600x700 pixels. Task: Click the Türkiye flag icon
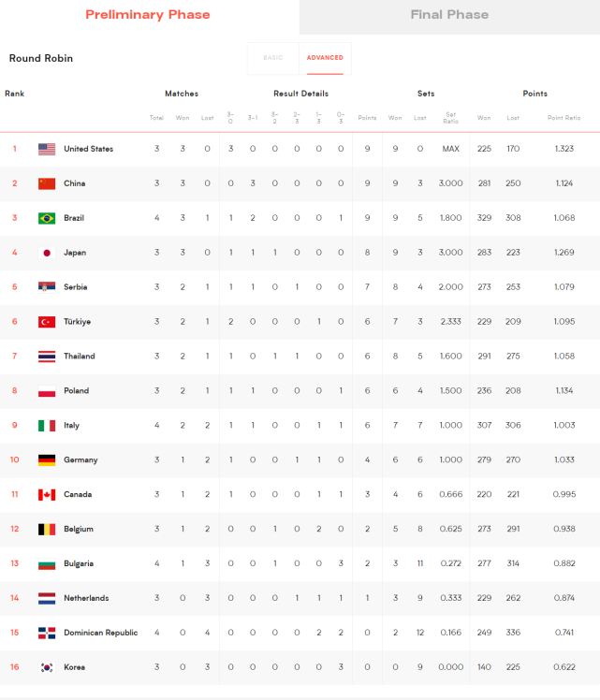(47, 322)
